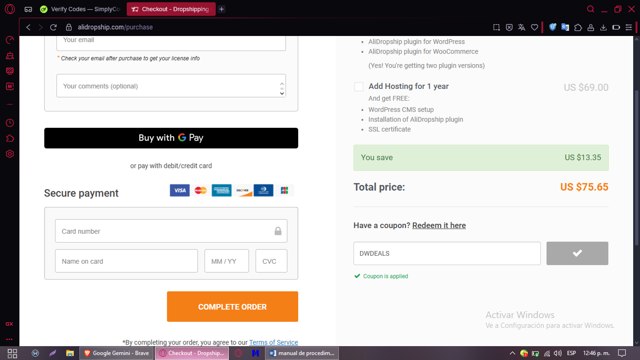Open the Opera GX main menu logo
The height and width of the screenshot is (360, 640).
tap(10, 9)
